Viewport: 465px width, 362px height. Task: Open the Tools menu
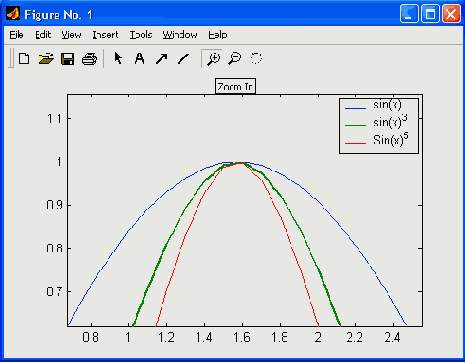pyautogui.click(x=141, y=35)
